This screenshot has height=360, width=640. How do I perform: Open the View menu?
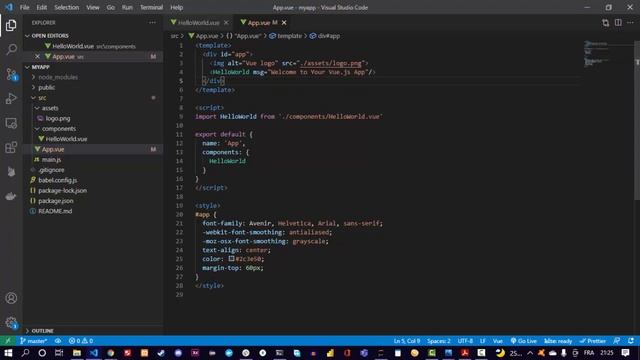(x=93, y=7)
